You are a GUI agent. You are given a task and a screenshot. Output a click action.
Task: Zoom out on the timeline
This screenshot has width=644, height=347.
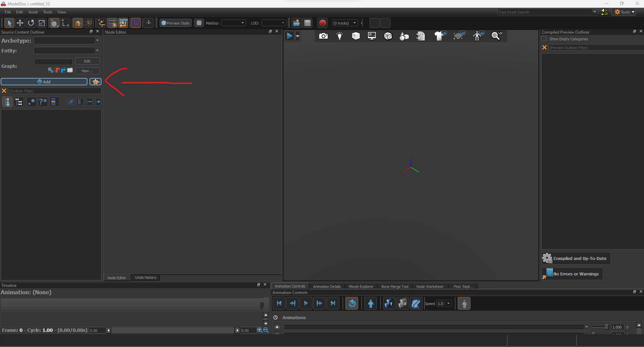(266, 330)
